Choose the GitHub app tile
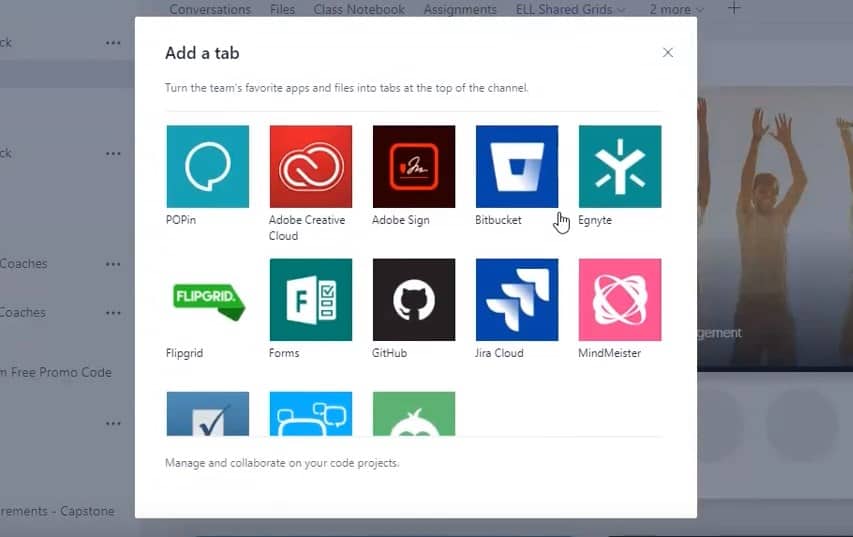853x537 pixels. tap(414, 300)
